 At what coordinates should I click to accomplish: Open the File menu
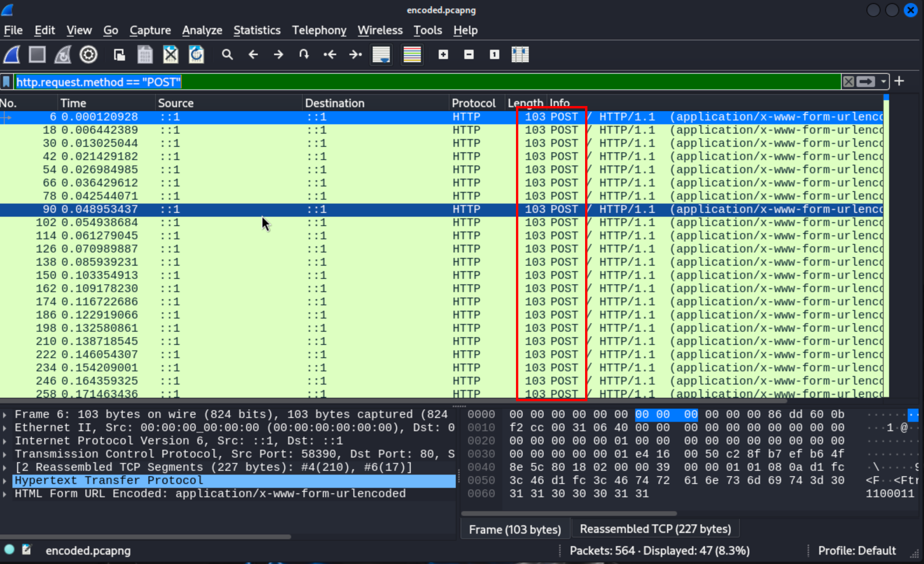click(x=13, y=30)
